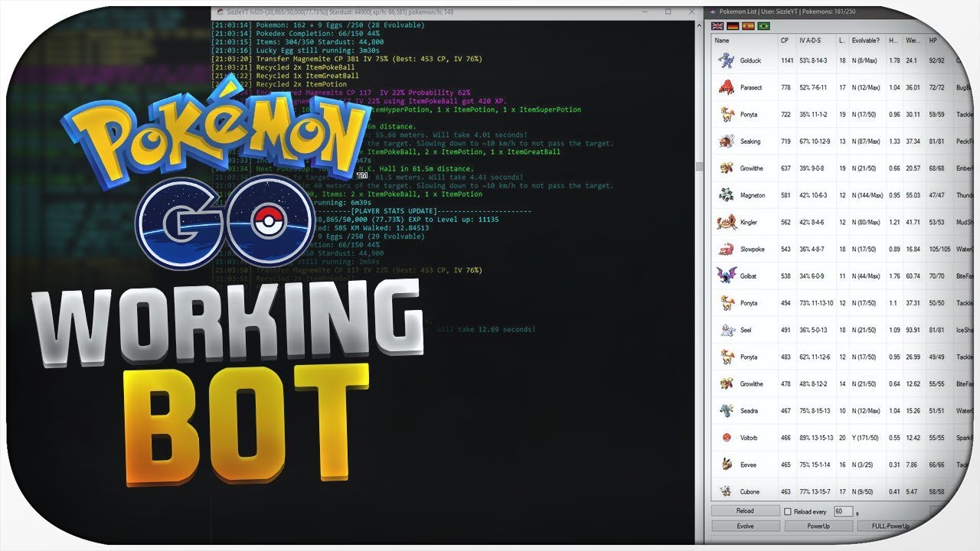The height and width of the screenshot is (551, 980).
Task: Click the sprite of Growlithe with CP 637
Action: point(726,168)
